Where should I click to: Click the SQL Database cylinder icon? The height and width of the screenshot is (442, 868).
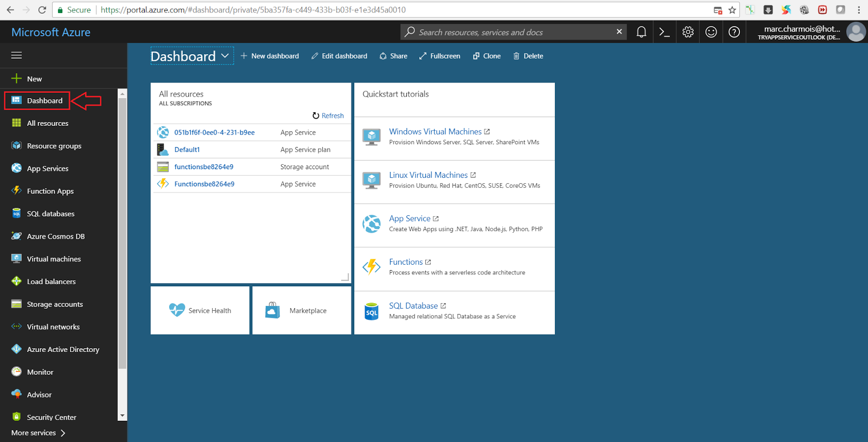372,311
